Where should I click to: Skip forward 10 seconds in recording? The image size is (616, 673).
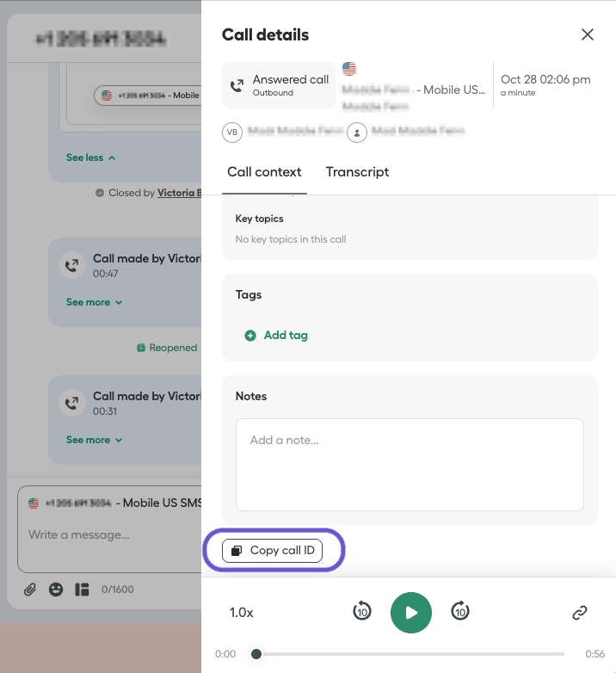(460, 612)
